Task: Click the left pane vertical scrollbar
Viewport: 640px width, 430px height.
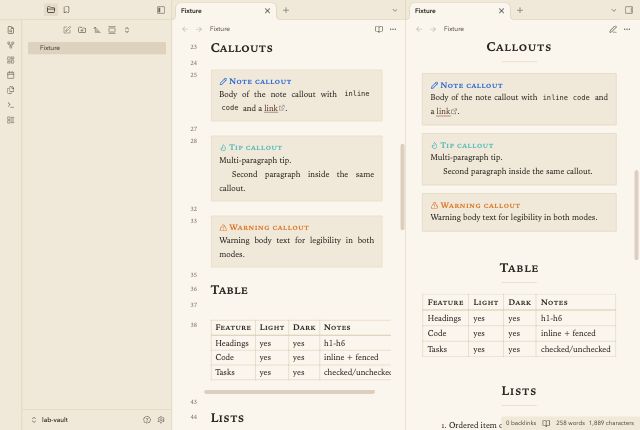Action: [402, 186]
